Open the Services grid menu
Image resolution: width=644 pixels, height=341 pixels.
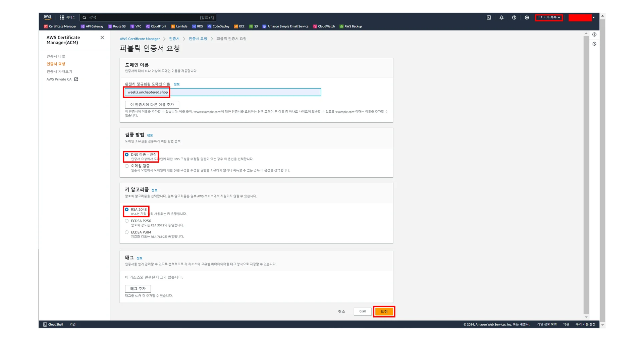tap(67, 17)
